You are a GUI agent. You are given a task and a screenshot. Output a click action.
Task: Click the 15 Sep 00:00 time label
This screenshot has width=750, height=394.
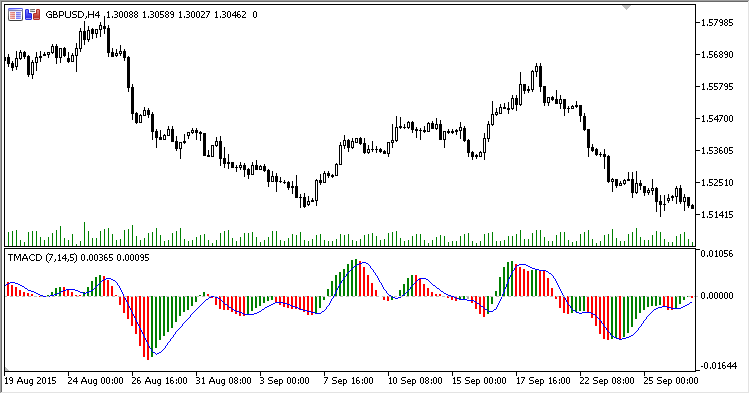479,381
